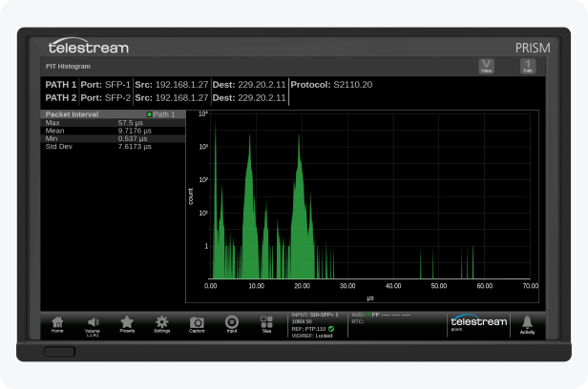Click the RTC: status field
This screenshot has height=389, width=588.
pyautogui.click(x=358, y=321)
